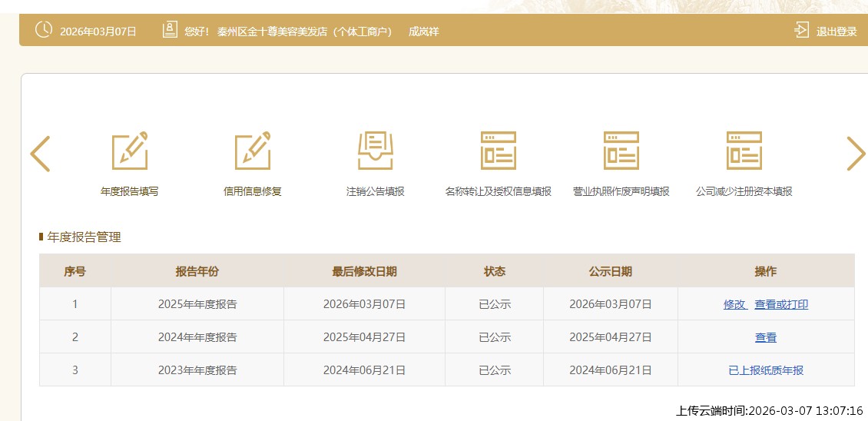The width and height of the screenshot is (868, 421).
Task: Click the 信用信息修复 edit icon
Action: (253, 151)
